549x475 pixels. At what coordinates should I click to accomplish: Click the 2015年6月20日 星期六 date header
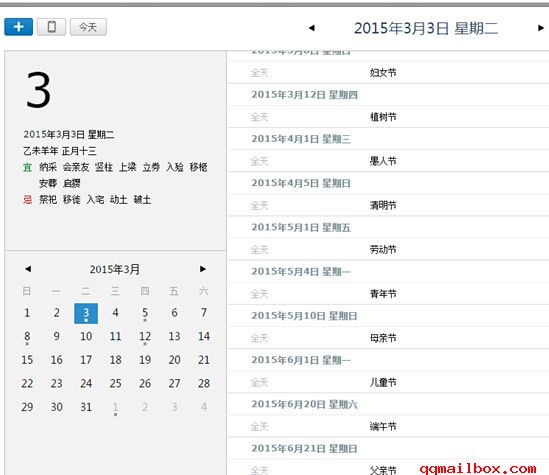(x=304, y=404)
